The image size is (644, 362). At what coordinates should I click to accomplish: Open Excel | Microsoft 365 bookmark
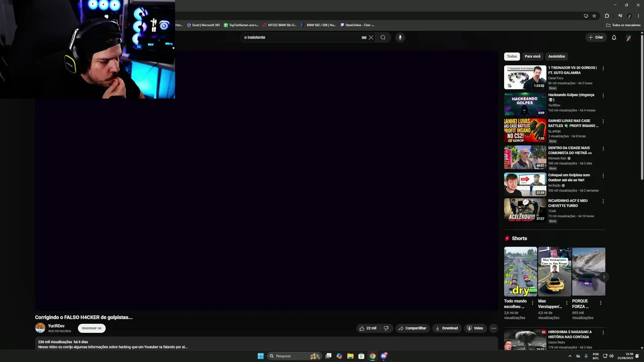(x=203, y=25)
